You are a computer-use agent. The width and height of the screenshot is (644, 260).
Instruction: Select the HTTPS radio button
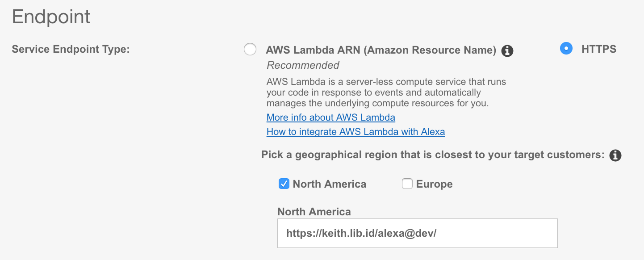coord(566,49)
